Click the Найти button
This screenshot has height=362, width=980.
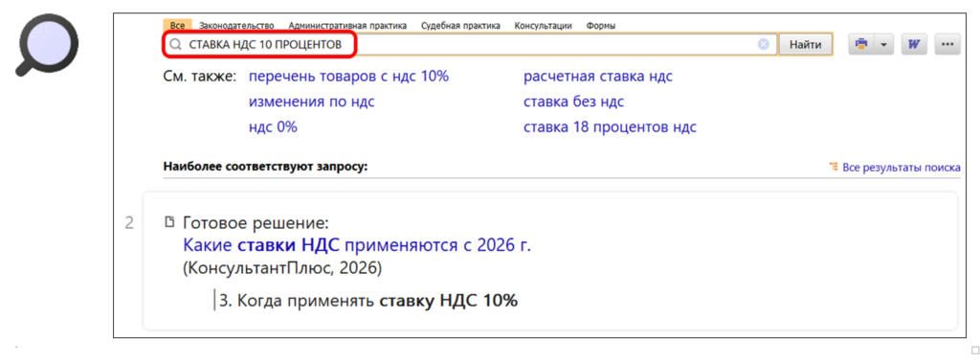[x=806, y=44]
